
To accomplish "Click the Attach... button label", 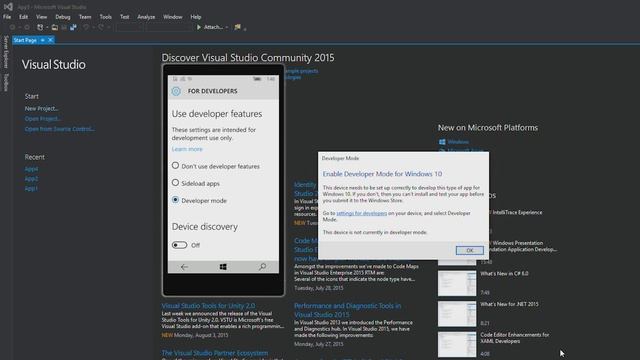I will pos(213,27).
